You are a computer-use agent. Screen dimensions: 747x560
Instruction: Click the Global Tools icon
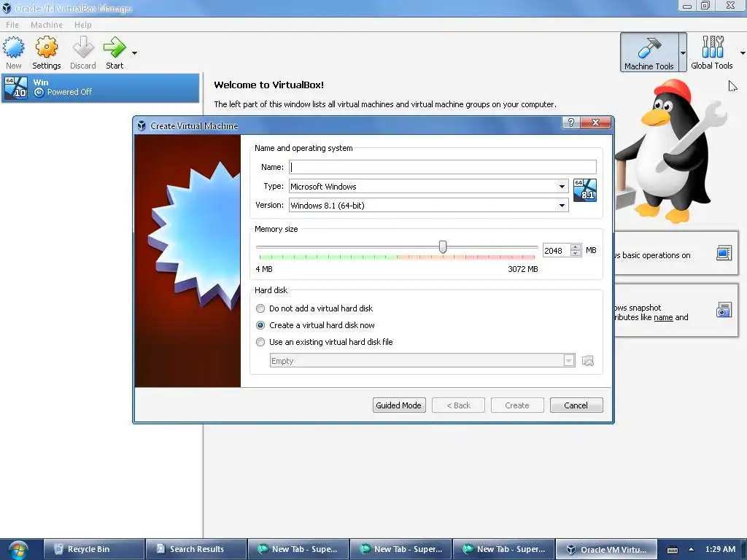pos(712,47)
